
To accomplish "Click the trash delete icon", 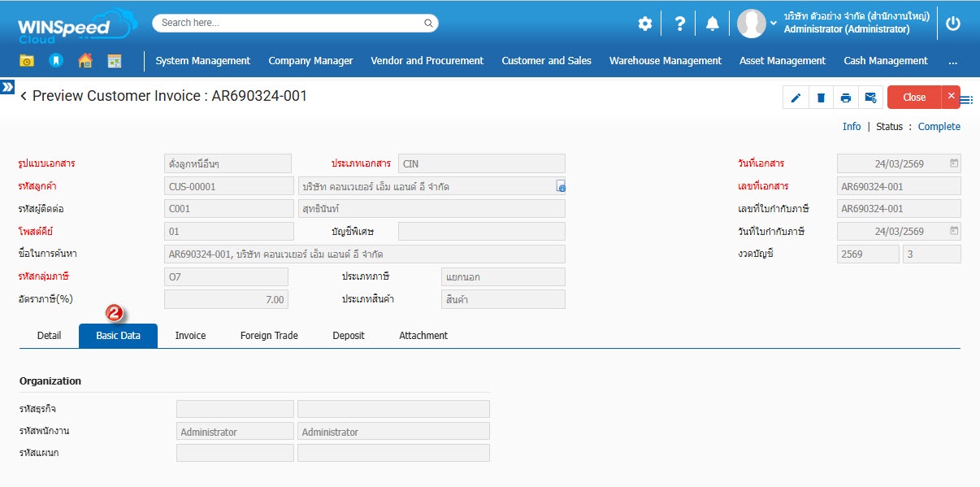I will (821, 98).
